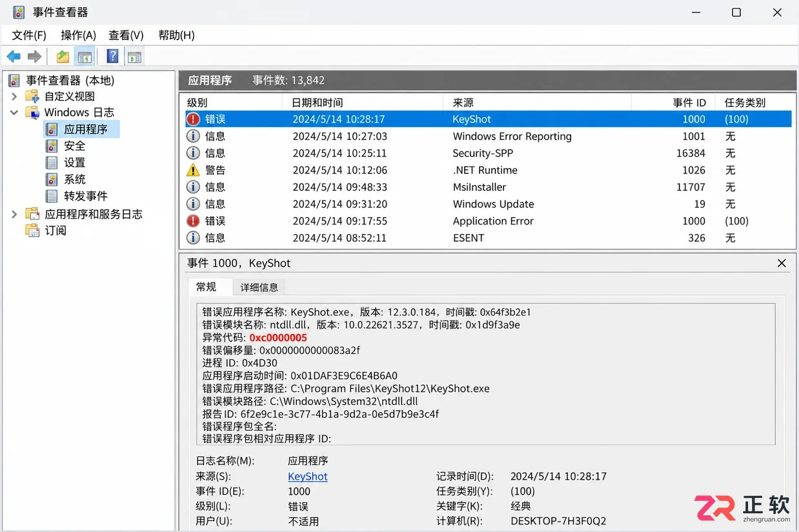Click the computer name DESKTOP-7H3F0Q2
The image size is (799, 532).
tap(558, 521)
